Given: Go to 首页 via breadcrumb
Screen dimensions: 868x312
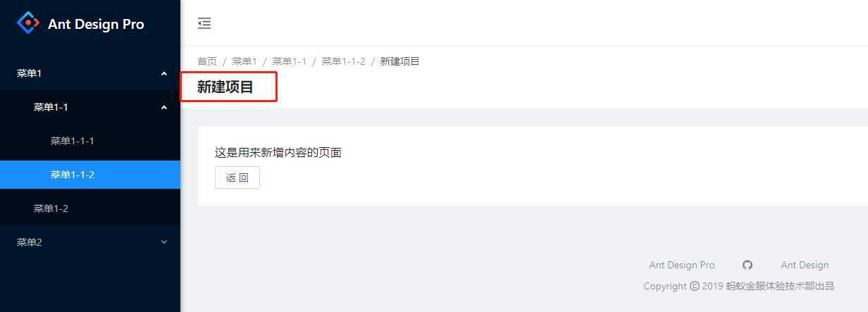Looking at the screenshot, I should click(207, 61).
